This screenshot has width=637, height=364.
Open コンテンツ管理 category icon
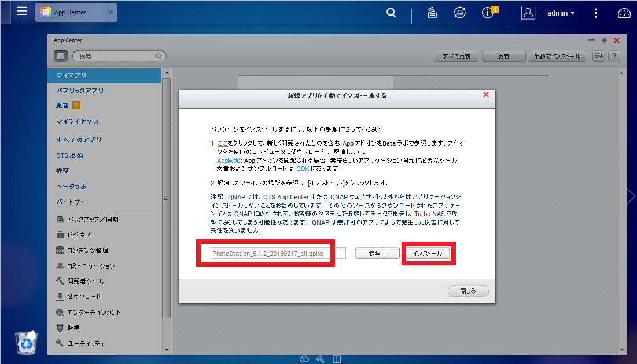60,250
